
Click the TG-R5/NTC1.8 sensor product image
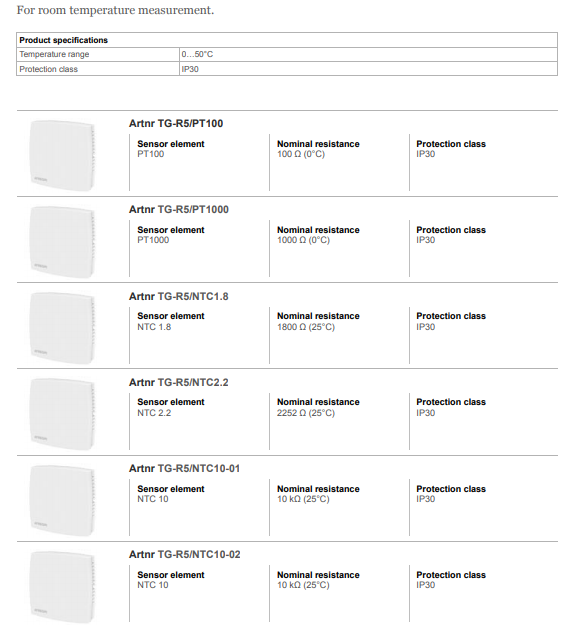[62, 328]
